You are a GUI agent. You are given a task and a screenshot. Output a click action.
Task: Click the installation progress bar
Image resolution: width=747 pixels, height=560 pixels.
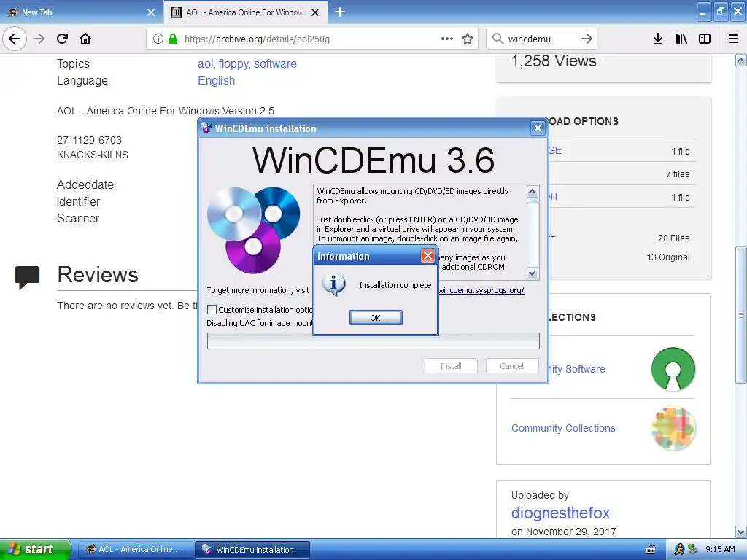tap(373, 341)
